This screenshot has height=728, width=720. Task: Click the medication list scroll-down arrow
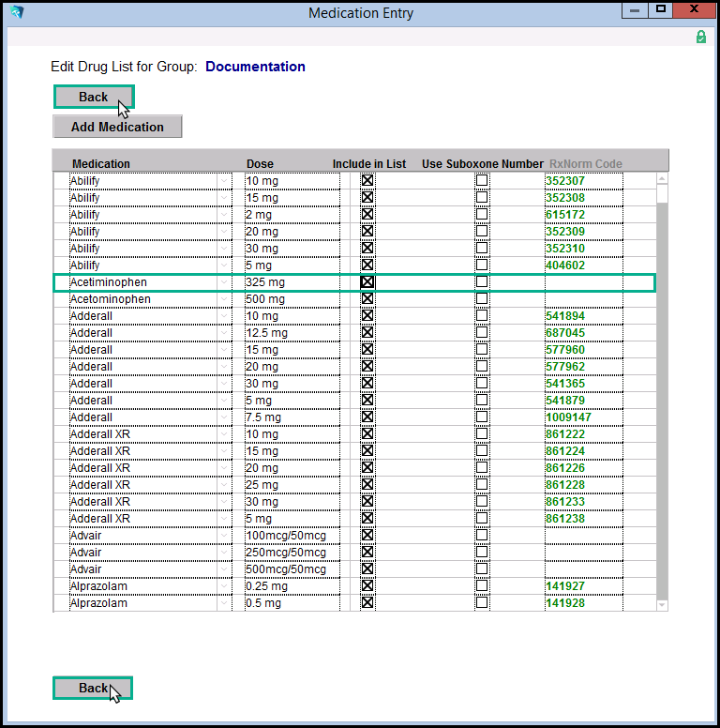(x=662, y=605)
